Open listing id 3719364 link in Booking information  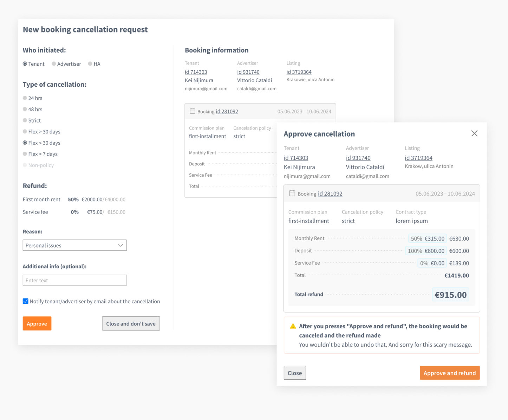299,72
